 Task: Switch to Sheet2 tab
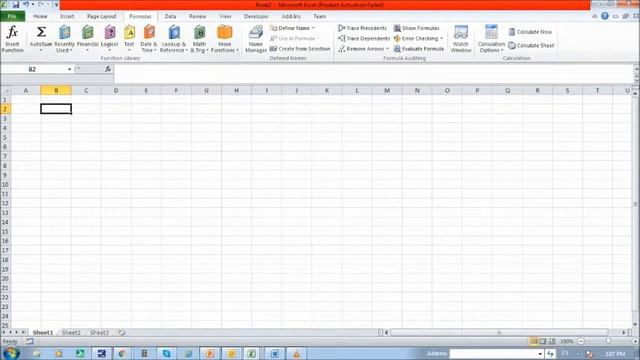click(x=71, y=333)
